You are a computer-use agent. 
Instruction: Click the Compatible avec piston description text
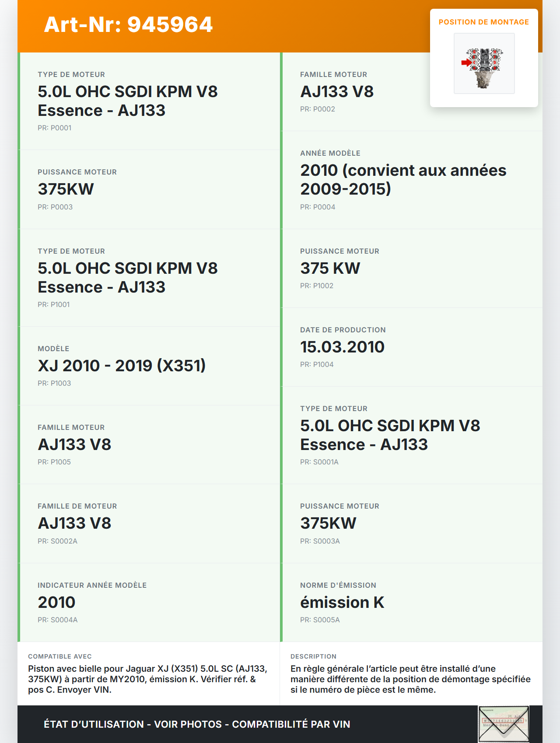point(148,679)
